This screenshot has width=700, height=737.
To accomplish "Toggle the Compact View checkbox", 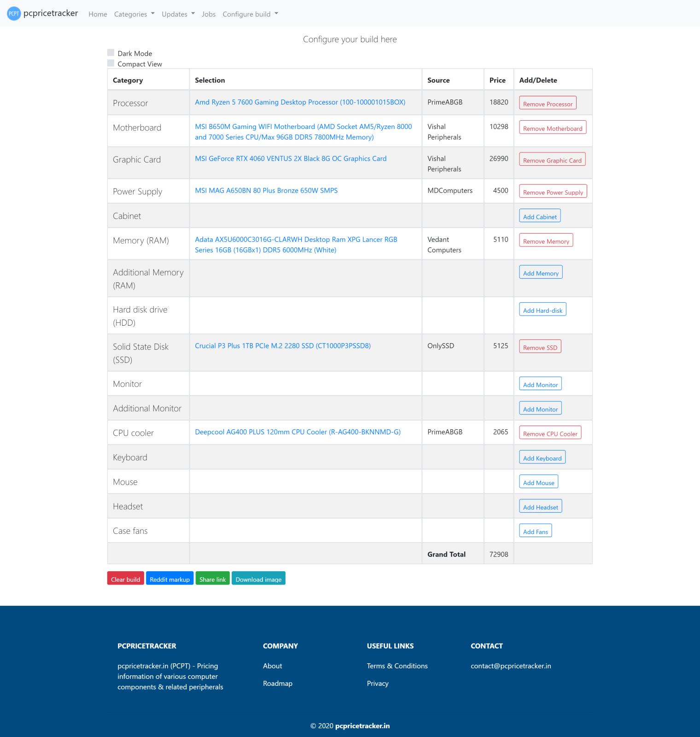I will (x=111, y=63).
